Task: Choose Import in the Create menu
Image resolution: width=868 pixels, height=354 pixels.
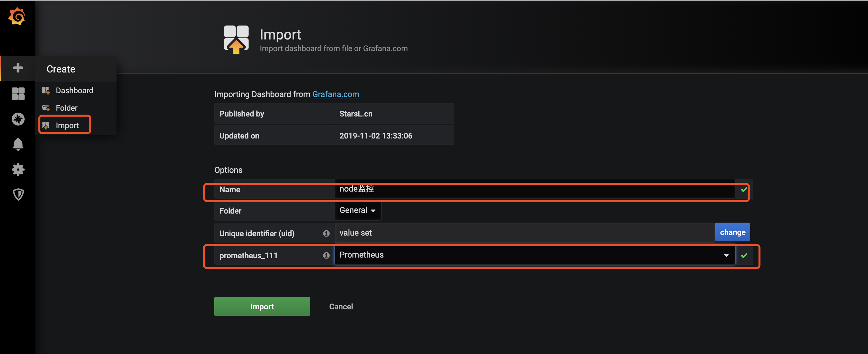Action: coord(67,125)
